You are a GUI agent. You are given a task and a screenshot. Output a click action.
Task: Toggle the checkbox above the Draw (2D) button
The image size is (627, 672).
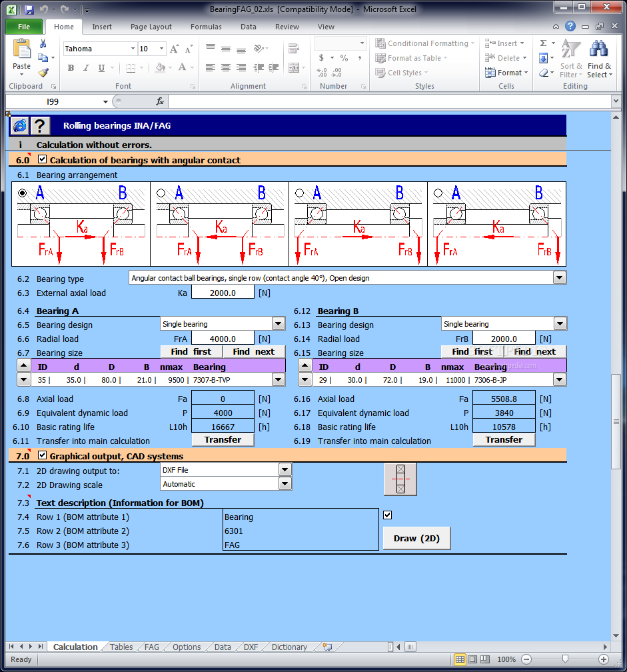click(x=388, y=515)
